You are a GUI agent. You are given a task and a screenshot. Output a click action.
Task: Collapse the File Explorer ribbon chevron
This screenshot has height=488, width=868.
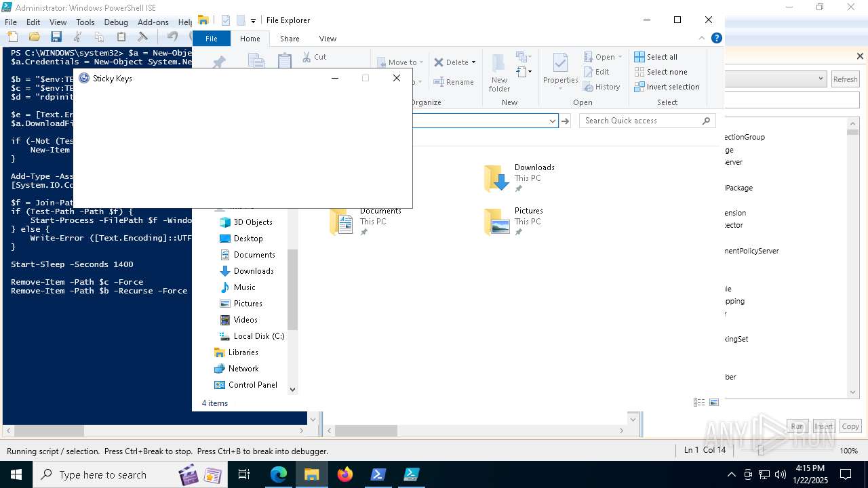(702, 39)
